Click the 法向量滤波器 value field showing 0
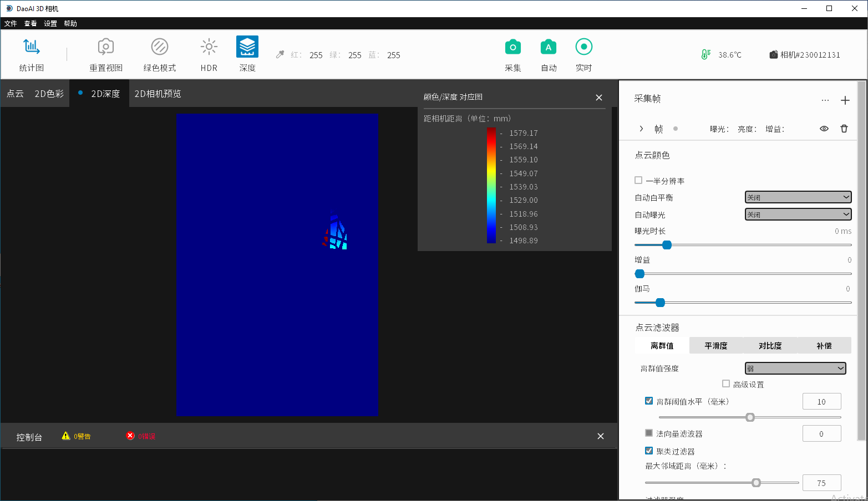Image resolution: width=868 pixels, height=501 pixels. 821,434
